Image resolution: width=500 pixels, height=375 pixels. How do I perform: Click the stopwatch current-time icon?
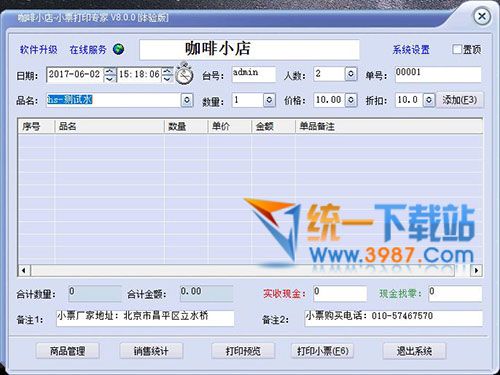[x=184, y=73]
